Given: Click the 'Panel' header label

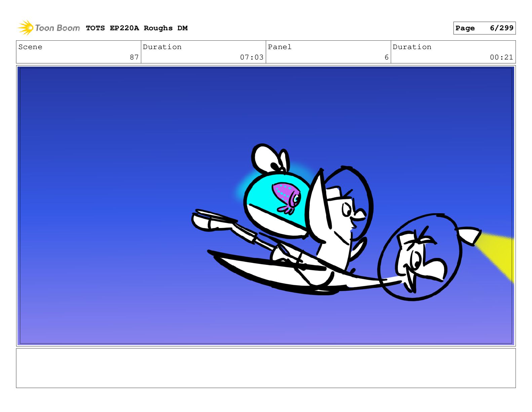Looking at the screenshot, I should click(279, 47).
